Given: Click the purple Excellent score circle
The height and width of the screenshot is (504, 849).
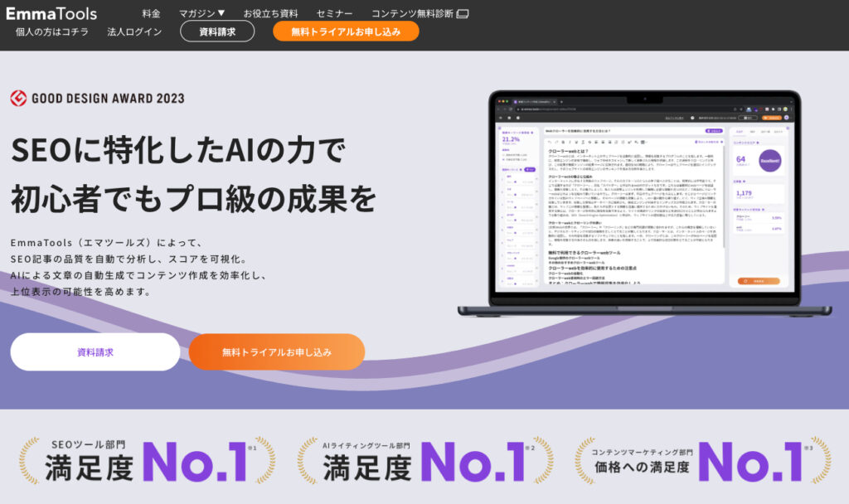Looking at the screenshot, I should tap(770, 161).
